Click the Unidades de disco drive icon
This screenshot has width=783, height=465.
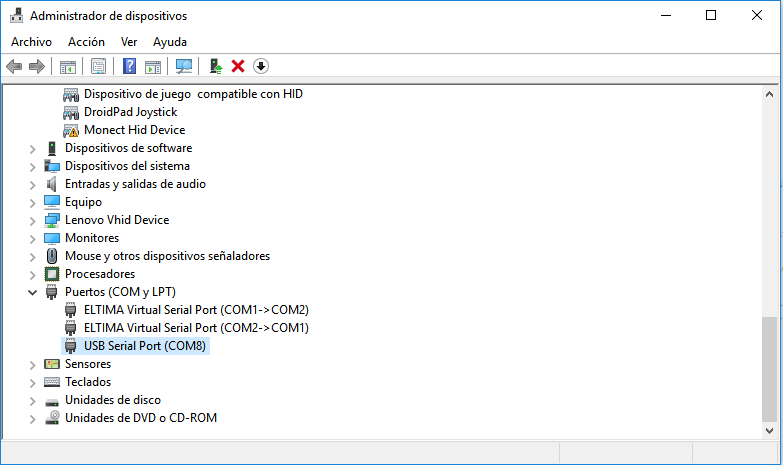52,402
